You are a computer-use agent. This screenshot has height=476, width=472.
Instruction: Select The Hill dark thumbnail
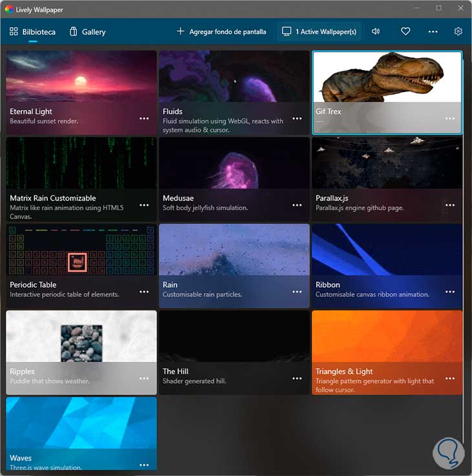click(234, 336)
